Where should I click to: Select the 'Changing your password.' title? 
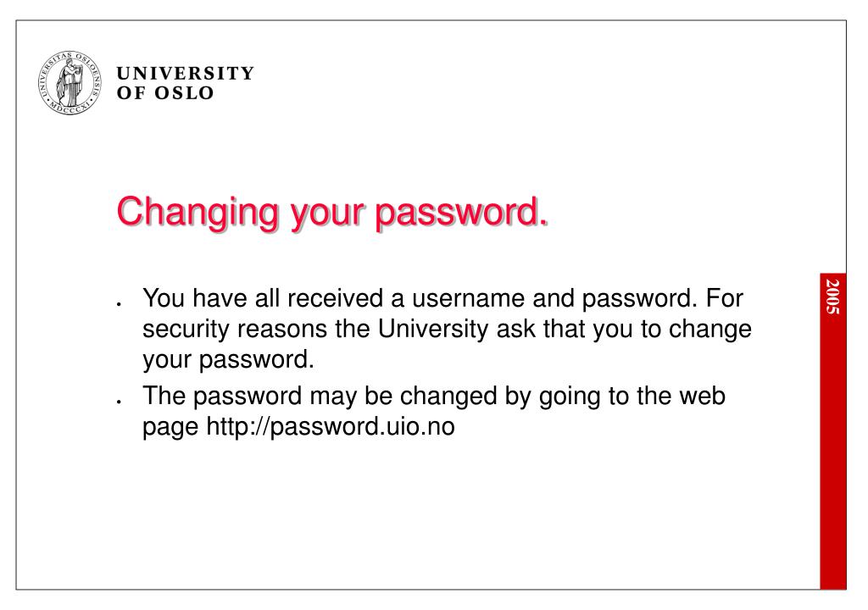point(332,213)
